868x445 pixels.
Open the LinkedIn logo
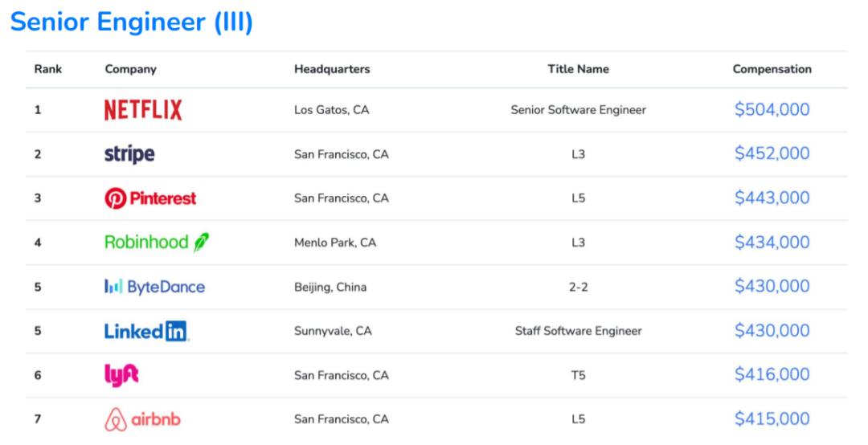coord(147,331)
